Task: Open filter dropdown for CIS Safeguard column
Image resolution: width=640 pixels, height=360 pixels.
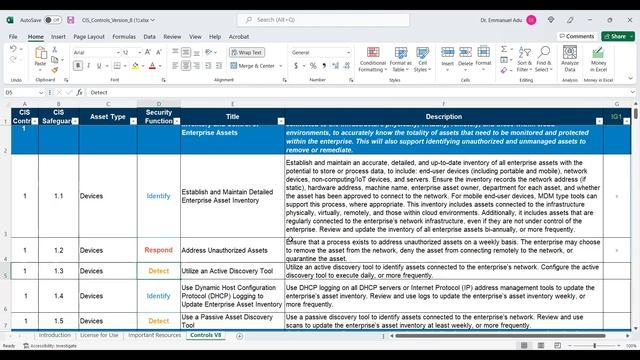Action: [x=75, y=121]
